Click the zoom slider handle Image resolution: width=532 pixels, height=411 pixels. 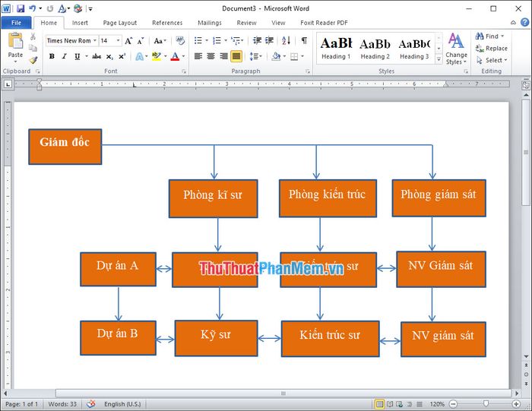point(486,403)
